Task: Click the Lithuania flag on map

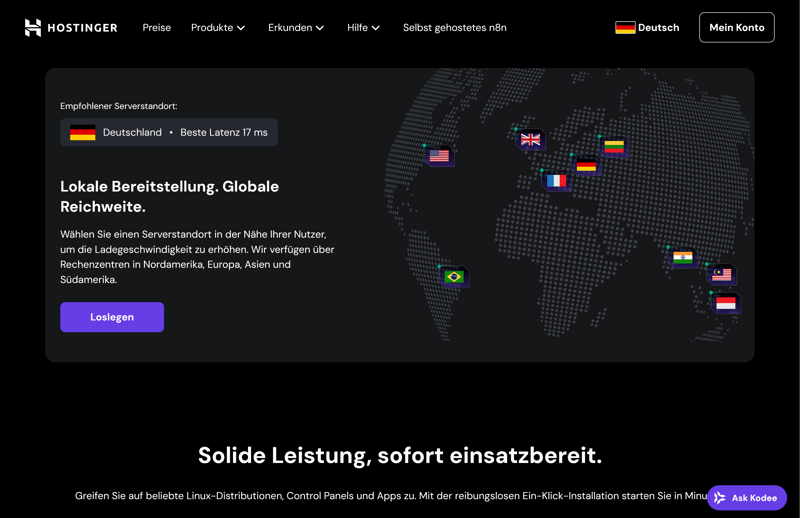Action: tap(614, 146)
